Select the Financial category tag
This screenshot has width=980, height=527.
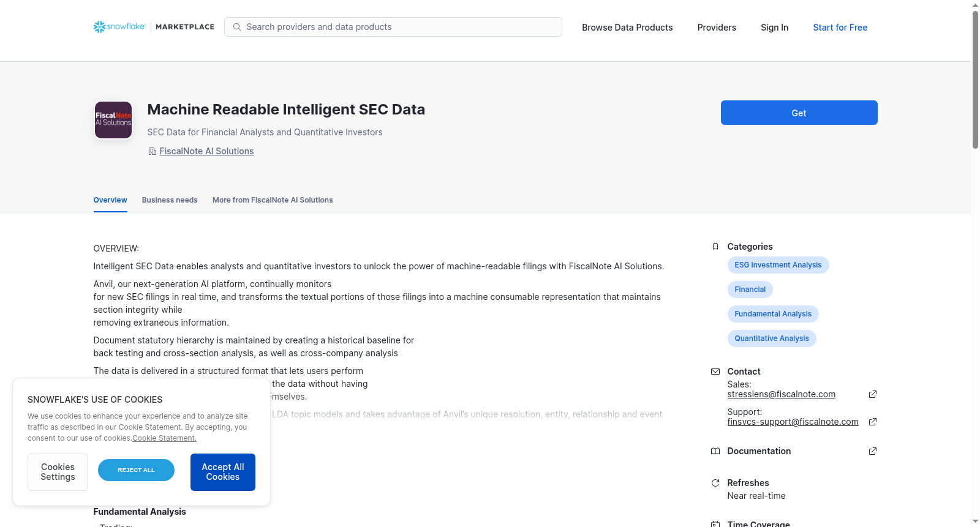pos(750,290)
